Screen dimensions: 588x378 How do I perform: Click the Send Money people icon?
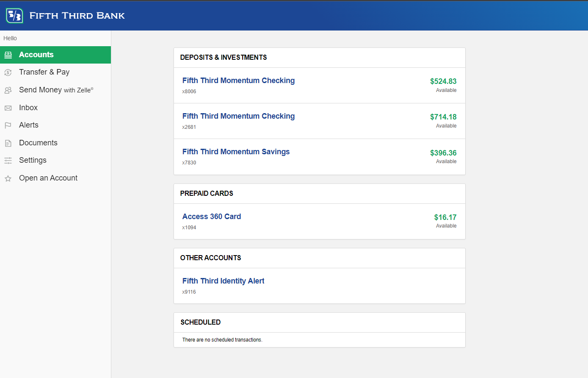pyautogui.click(x=8, y=90)
